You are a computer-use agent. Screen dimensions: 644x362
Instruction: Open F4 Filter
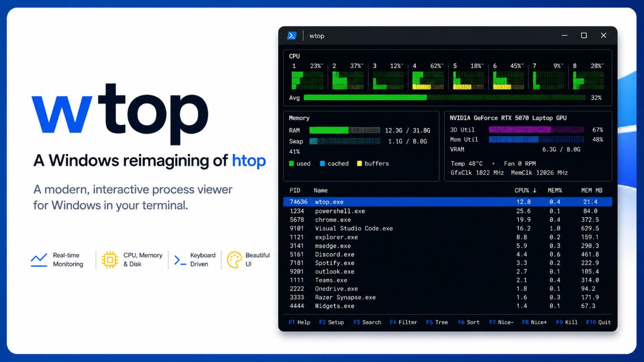pyautogui.click(x=403, y=322)
